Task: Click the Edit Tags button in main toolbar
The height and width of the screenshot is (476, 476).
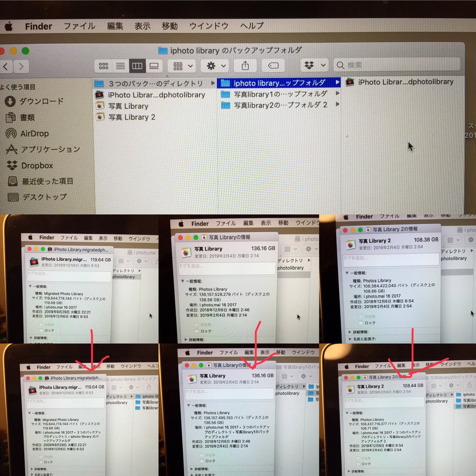Action: pos(273,65)
